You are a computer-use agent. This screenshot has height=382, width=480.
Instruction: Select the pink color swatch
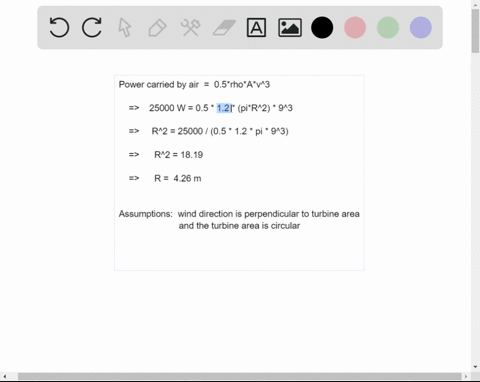point(355,28)
